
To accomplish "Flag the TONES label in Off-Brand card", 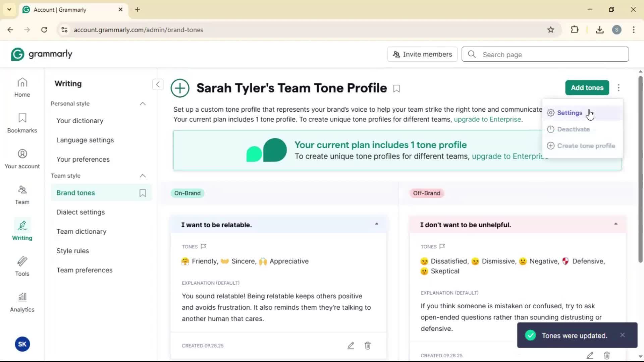I will 442,246.
